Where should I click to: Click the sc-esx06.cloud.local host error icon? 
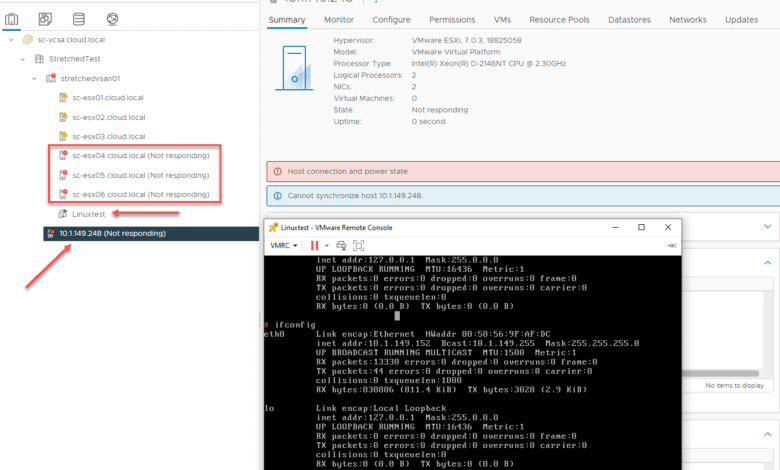[x=63, y=194]
